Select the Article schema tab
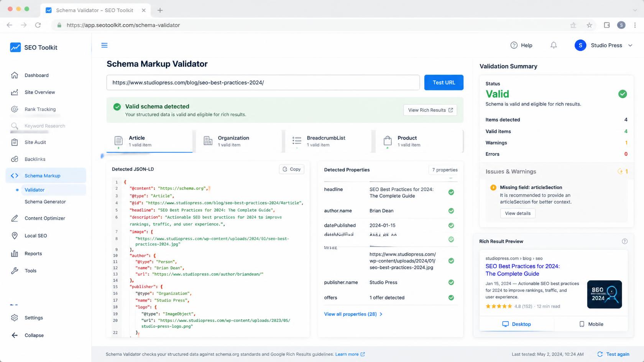Screen dimensions: 644x362 pos(149,141)
